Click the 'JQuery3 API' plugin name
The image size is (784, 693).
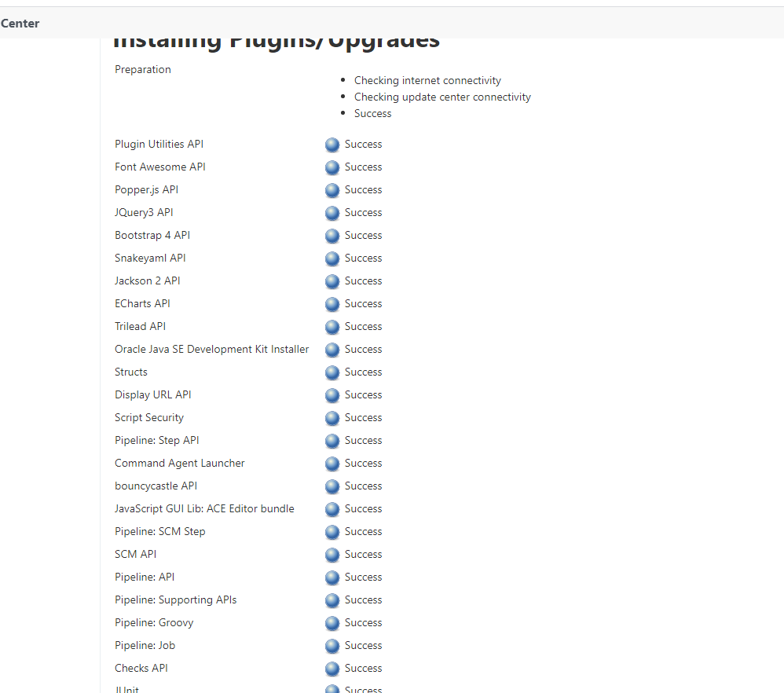click(144, 212)
